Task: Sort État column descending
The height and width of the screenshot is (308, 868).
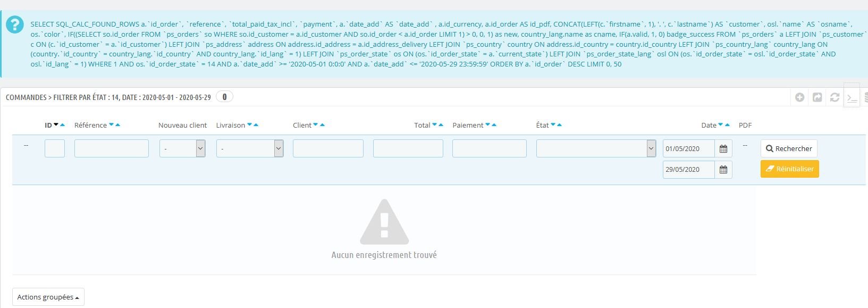Action: pyautogui.click(x=553, y=124)
